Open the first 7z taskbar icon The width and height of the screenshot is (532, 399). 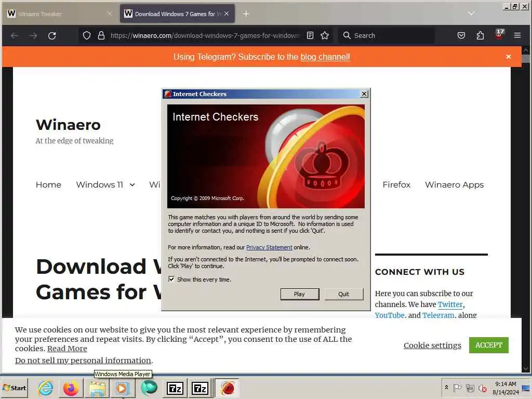pyautogui.click(x=175, y=388)
